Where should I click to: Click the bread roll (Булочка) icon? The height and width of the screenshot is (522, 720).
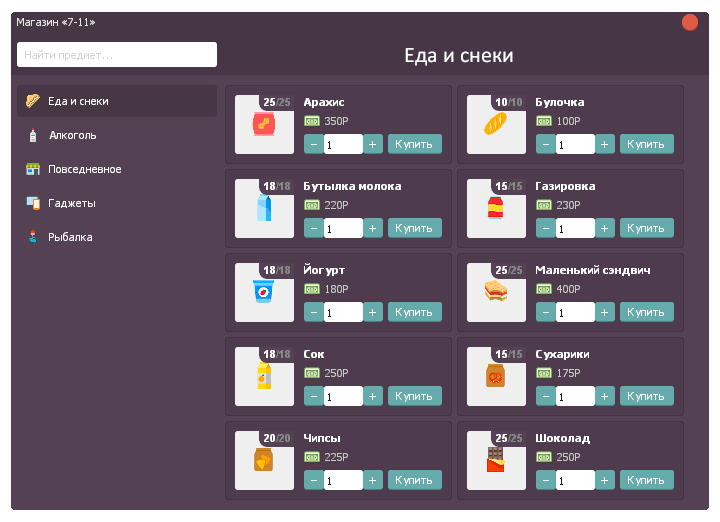496,125
